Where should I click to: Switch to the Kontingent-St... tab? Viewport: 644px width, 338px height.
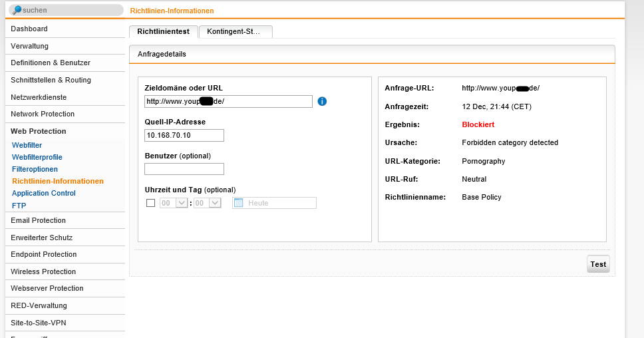pos(235,31)
